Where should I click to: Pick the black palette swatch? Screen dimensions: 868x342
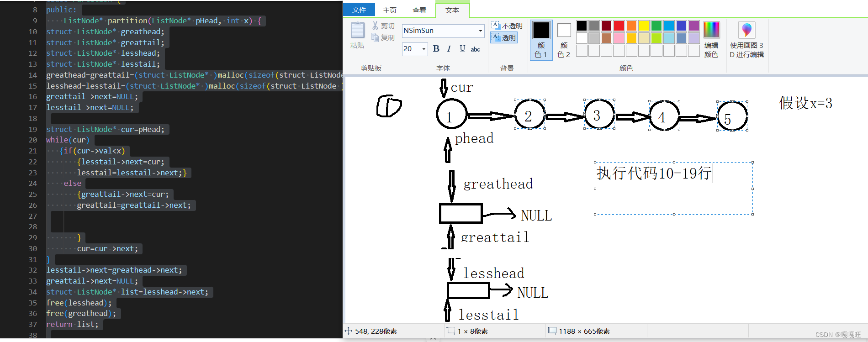pyautogui.click(x=582, y=26)
